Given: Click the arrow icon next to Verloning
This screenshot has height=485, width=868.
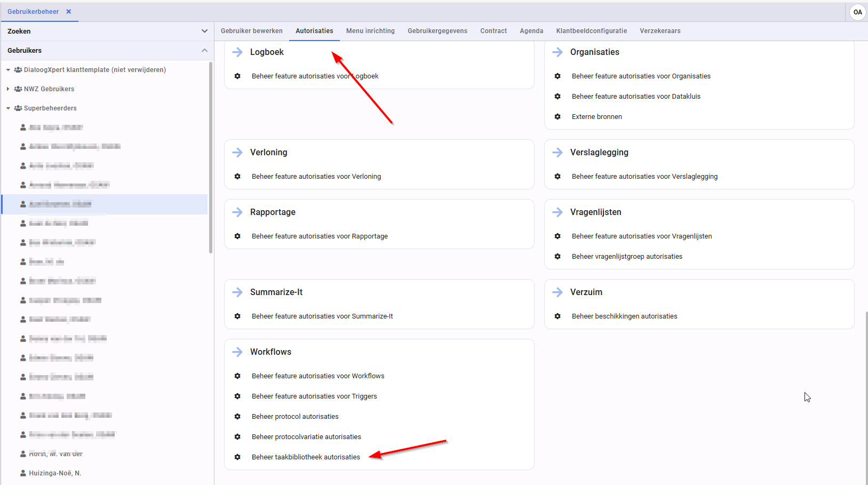Looking at the screenshot, I should (x=237, y=152).
